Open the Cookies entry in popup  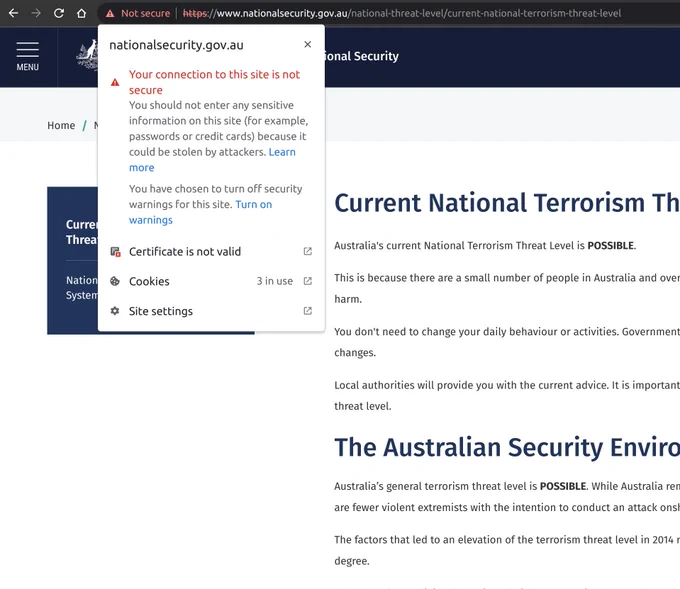(211, 281)
